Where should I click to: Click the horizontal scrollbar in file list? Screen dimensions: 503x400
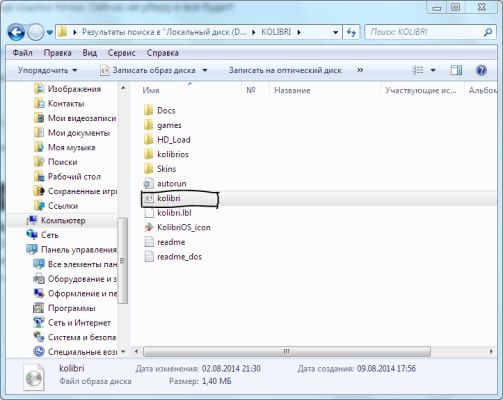pyautogui.click(x=287, y=352)
